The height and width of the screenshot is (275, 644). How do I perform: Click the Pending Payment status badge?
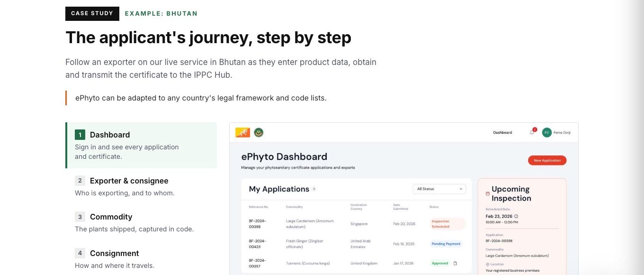coord(446,244)
